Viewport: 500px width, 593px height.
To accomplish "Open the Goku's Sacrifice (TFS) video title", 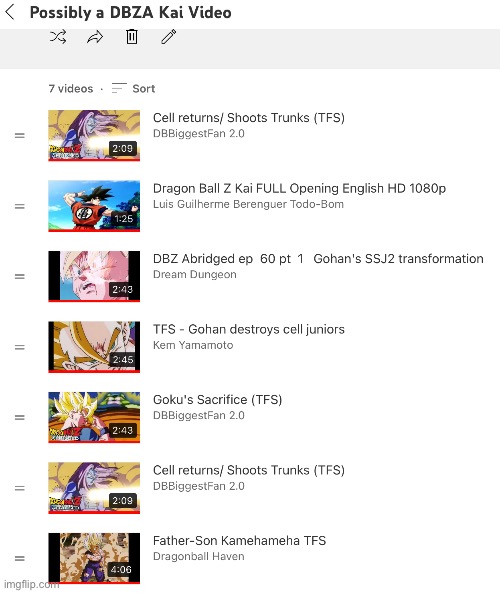I will pyautogui.click(x=217, y=399).
